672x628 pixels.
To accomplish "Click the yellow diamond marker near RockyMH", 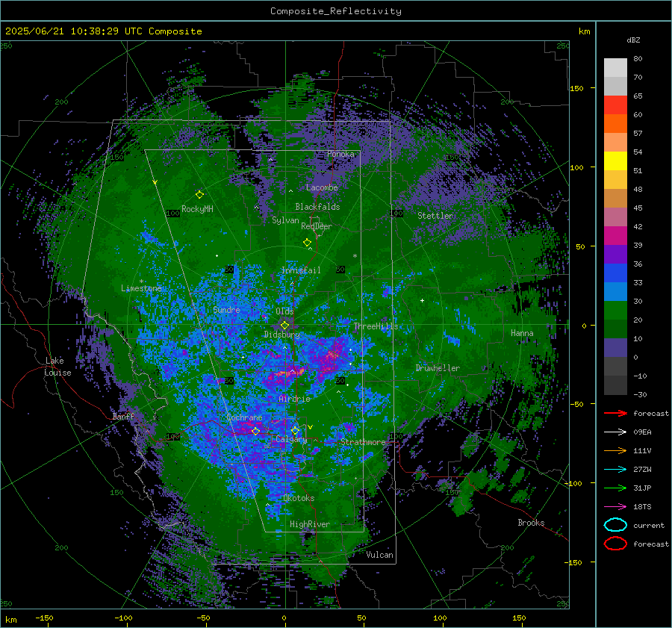I will point(199,195).
